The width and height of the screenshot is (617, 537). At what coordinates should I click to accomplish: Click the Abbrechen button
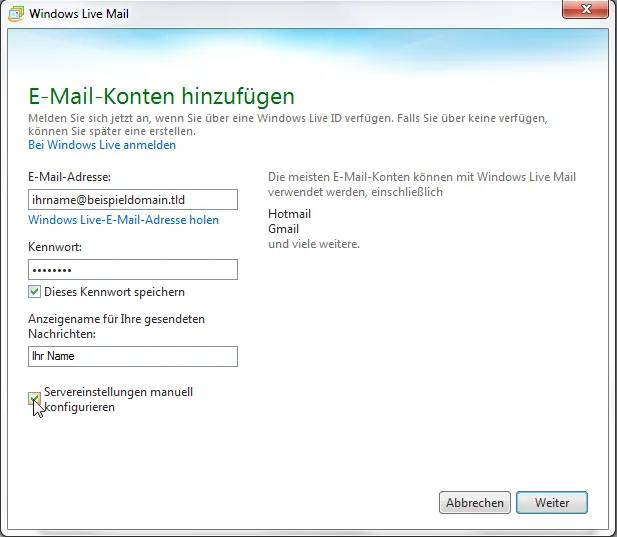[x=475, y=502]
